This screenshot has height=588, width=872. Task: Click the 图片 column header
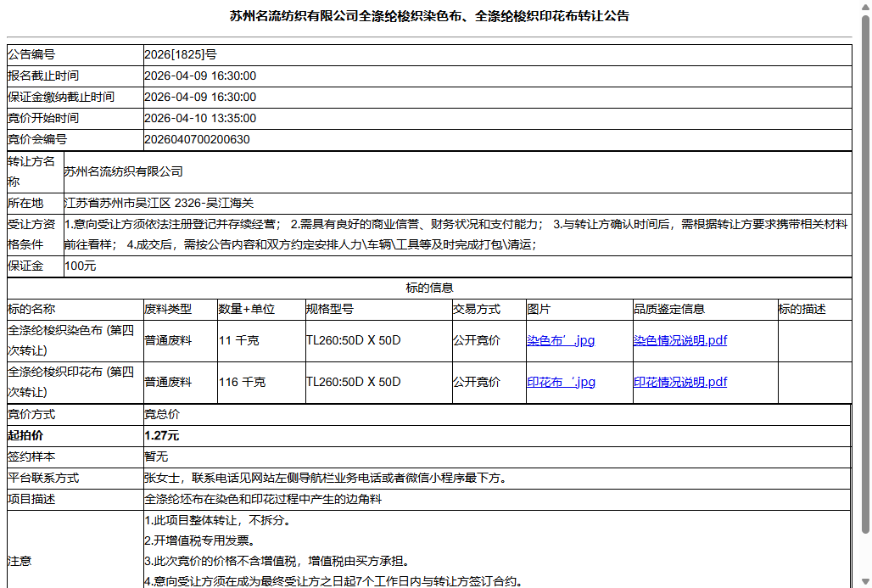click(539, 309)
